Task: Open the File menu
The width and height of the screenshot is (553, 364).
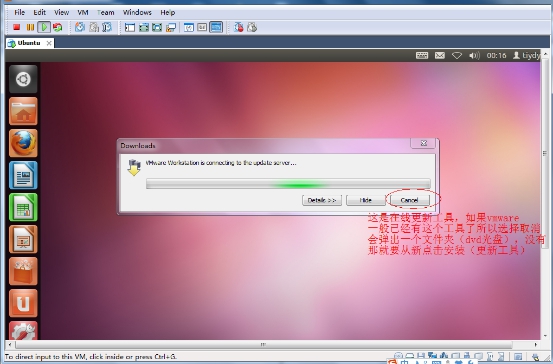Action: pyautogui.click(x=19, y=12)
